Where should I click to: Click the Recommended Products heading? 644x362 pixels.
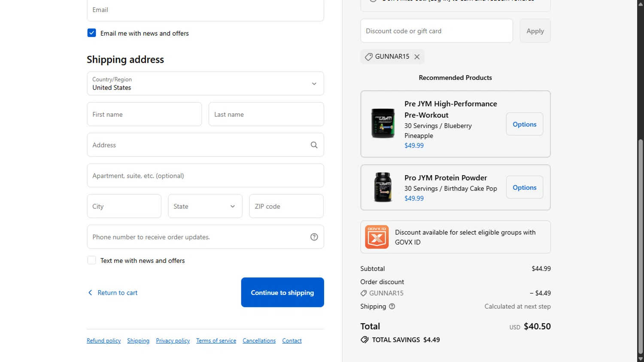click(x=456, y=78)
